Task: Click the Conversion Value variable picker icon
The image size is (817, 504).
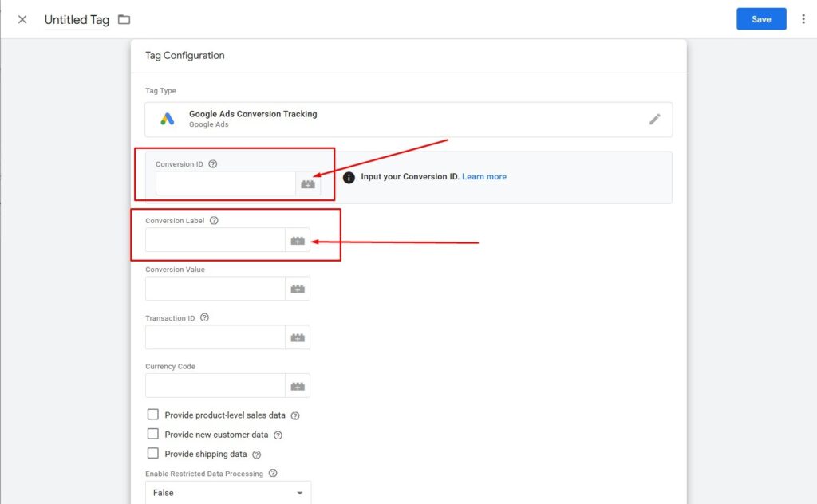Action: pyautogui.click(x=298, y=289)
